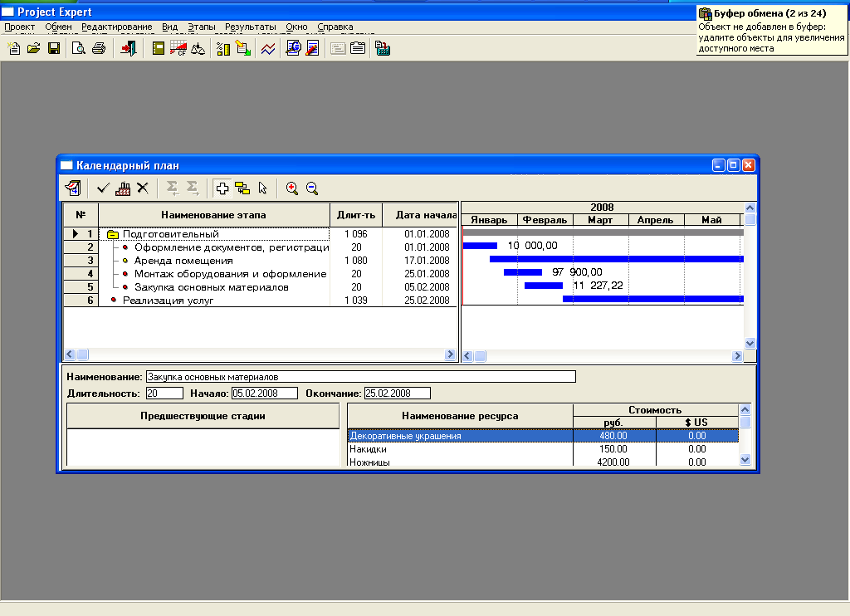This screenshot has width=850, height=616.
Task: Toggle the plus-cross cursor mode button
Action: (222, 188)
